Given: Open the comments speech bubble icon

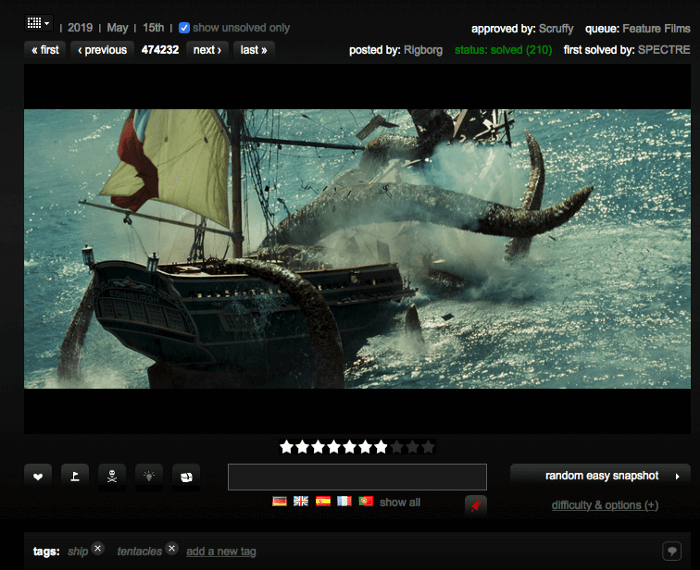Looking at the screenshot, I should [x=672, y=551].
